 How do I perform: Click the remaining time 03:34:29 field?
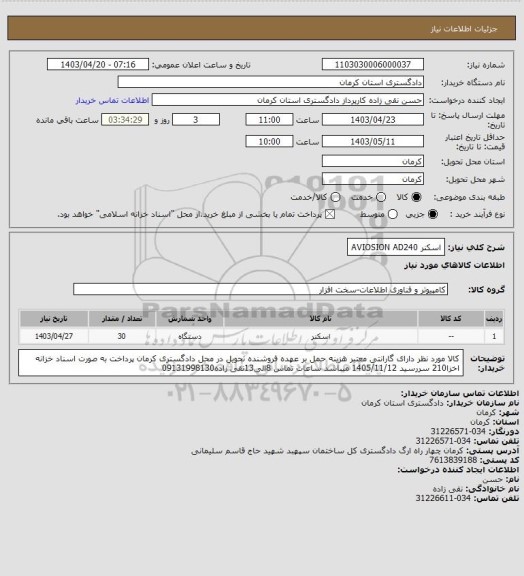[125, 120]
